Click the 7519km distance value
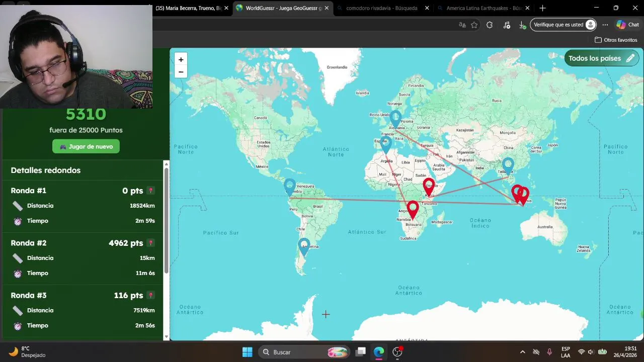The width and height of the screenshot is (644, 362). (144, 310)
